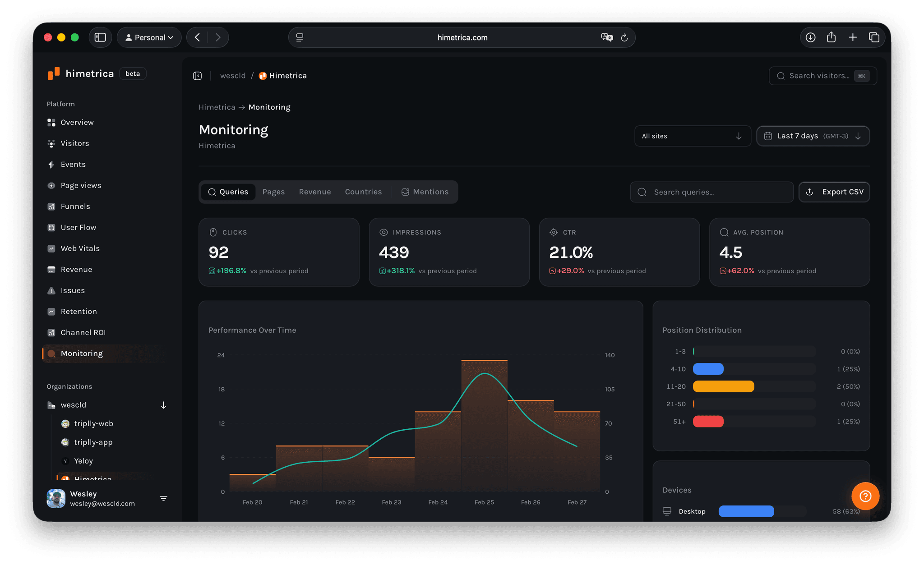924x565 pixels.
Task: Switch to the Pages tab
Action: (x=273, y=192)
